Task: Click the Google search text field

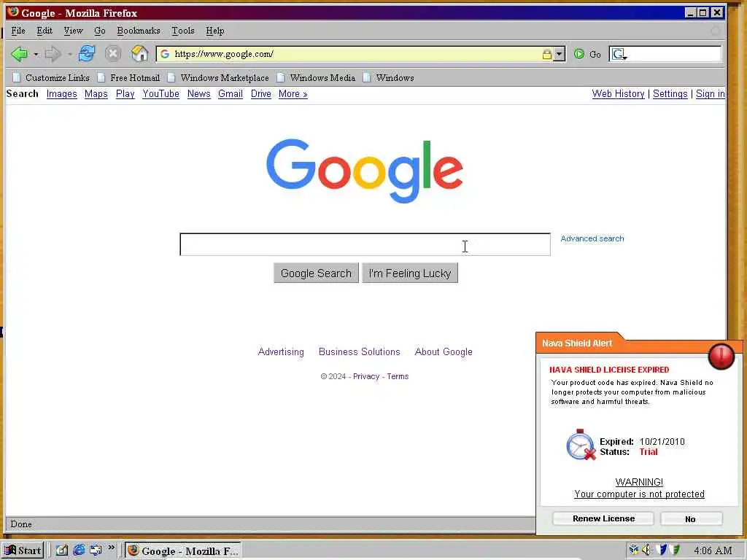Action: point(365,244)
